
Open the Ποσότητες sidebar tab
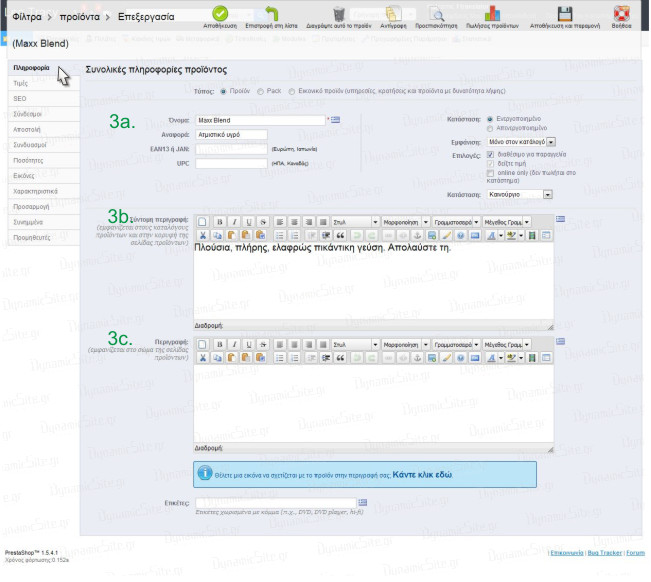(44, 160)
